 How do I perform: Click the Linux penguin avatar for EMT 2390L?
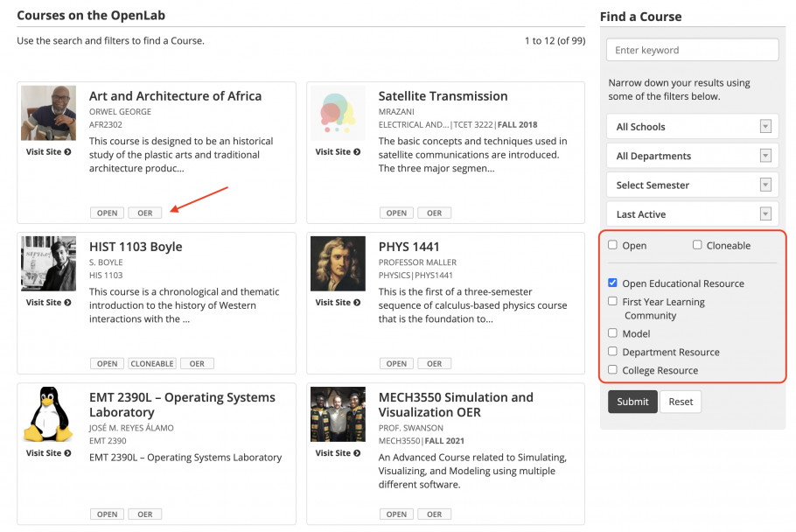pos(49,414)
